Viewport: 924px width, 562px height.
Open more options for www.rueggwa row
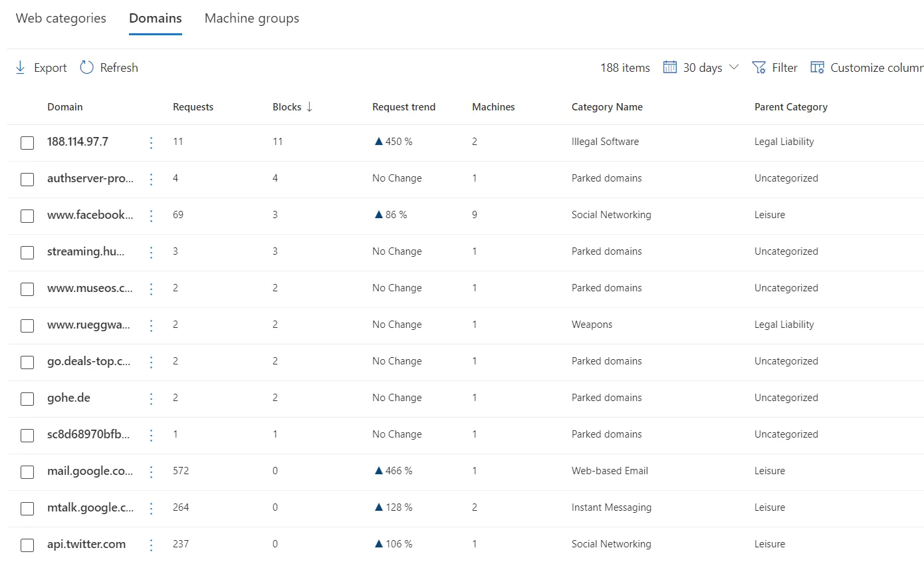(x=151, y=325)
